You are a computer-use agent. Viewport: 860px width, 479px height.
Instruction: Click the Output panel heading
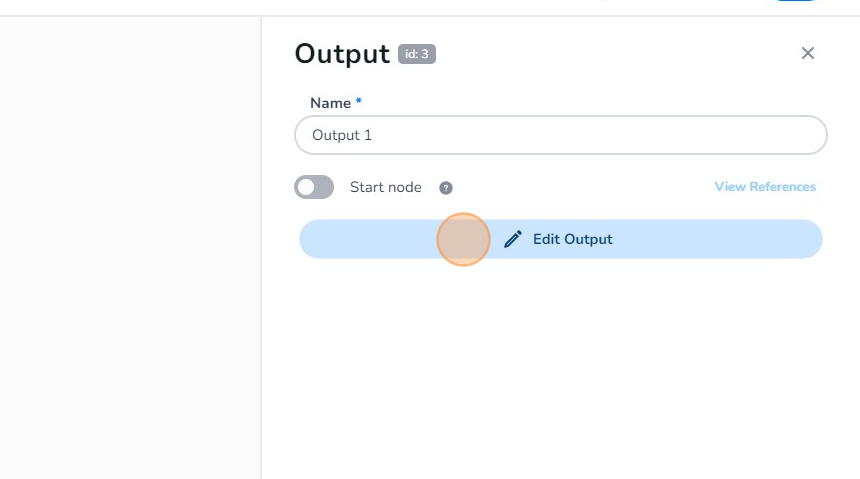pyautogui.click(x=342, y=54)
